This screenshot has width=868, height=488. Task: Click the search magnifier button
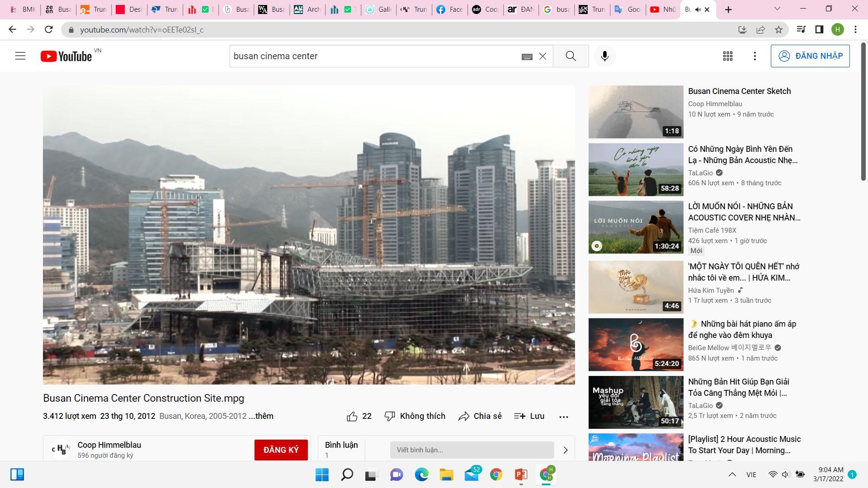click(x=571, y=56)
